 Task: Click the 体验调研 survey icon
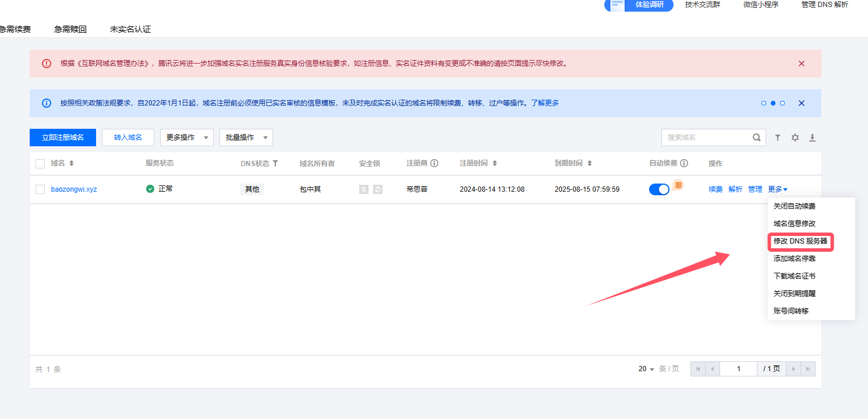click(x=617, y=5)
